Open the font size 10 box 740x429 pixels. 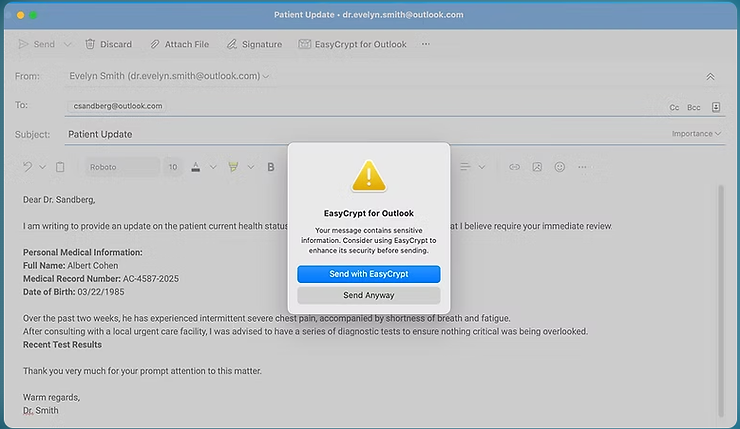(173, 167)
